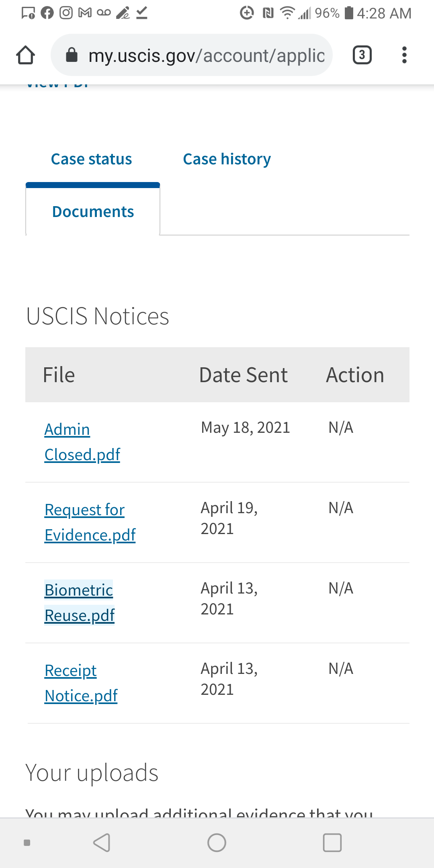
Task: Tap the File column header
Action: pyautogui.click(x=59, y=375)
